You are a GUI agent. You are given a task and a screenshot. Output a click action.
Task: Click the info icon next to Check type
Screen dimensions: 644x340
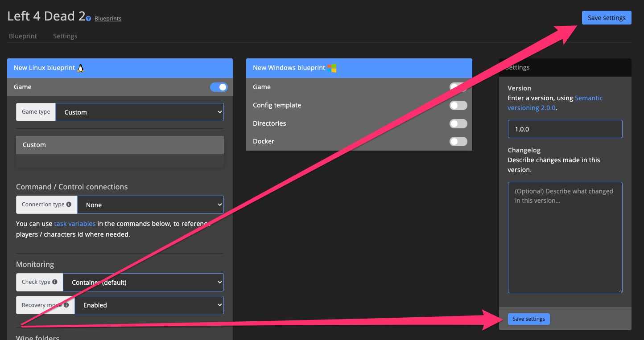[x=55, y=282]
